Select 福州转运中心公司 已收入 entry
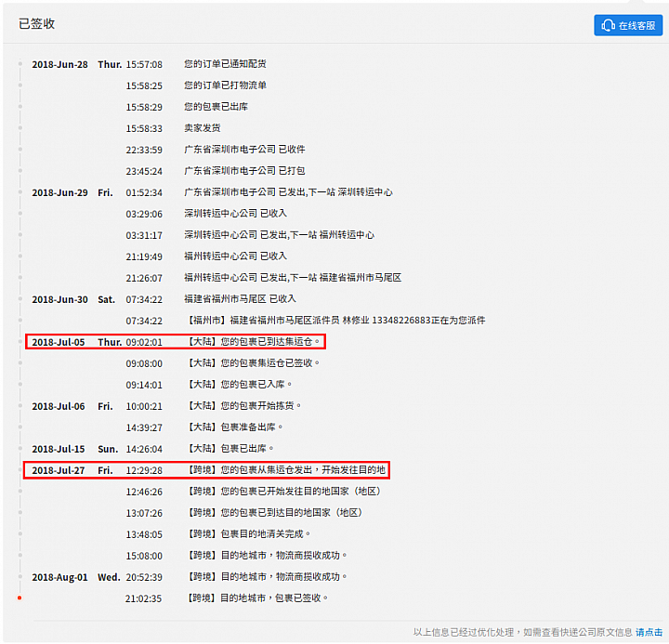This screenshot has height=644, width=669. pos(235,256)
